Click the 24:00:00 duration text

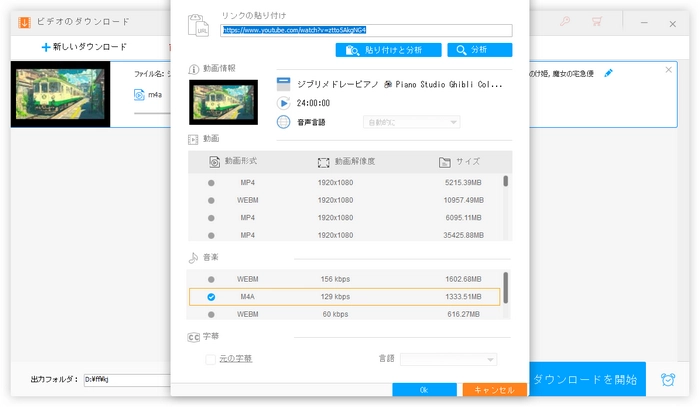tap(313, 103)
